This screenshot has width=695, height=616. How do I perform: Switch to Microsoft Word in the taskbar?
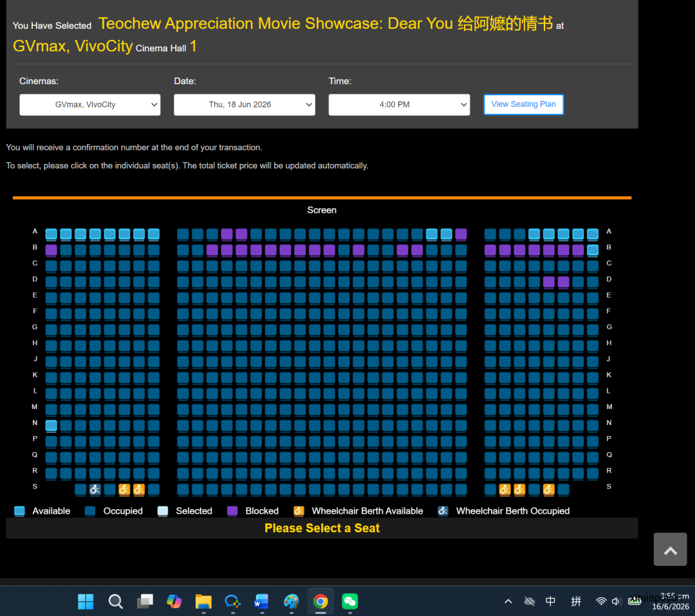pyautogui.click(x=261, y=601)
